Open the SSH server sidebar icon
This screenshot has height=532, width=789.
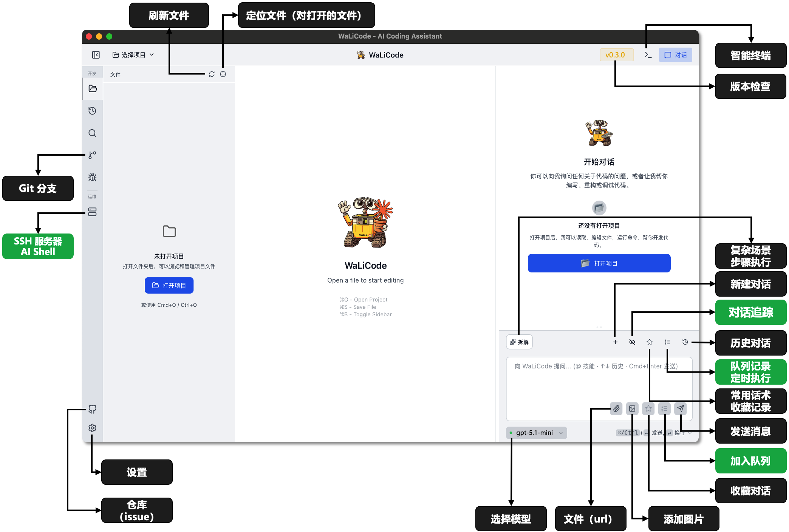pyautogui.click(x=93, y=212)
